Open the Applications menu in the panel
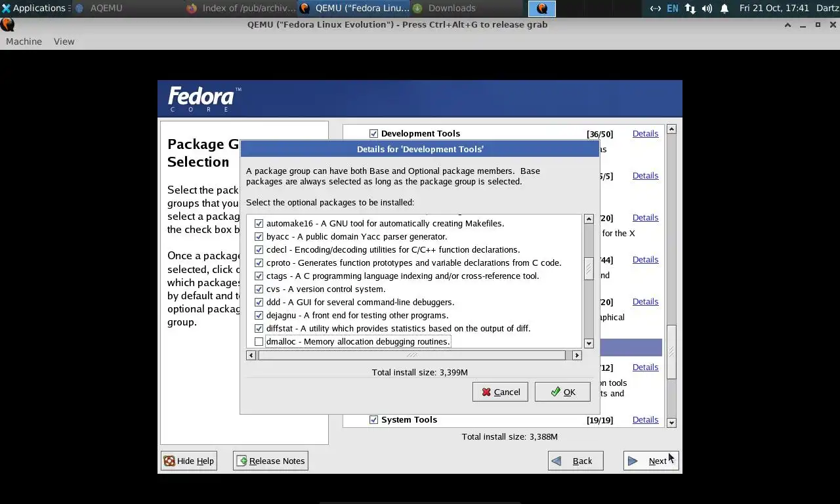 tap(34, 8)
